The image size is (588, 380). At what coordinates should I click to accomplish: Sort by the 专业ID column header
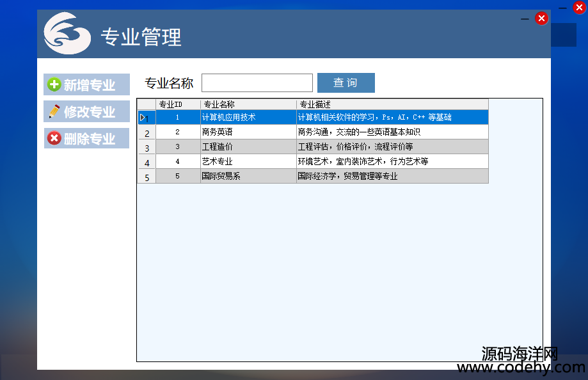178,104
